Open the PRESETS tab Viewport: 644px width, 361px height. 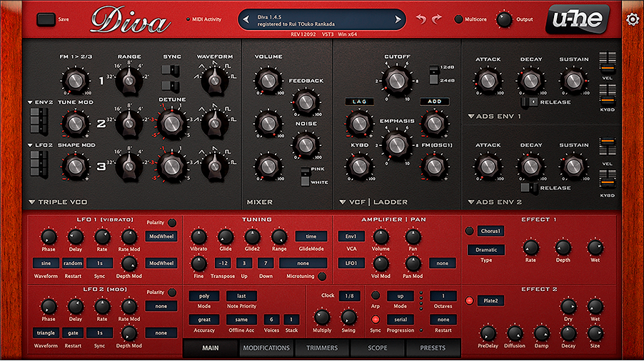pyautogui.click(x=433, y=348)
